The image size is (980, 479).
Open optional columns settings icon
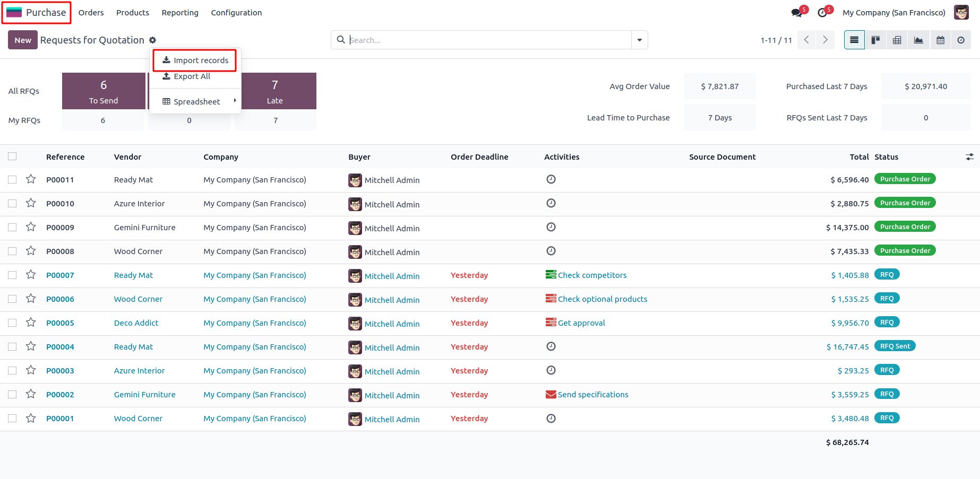pos(969,157)
